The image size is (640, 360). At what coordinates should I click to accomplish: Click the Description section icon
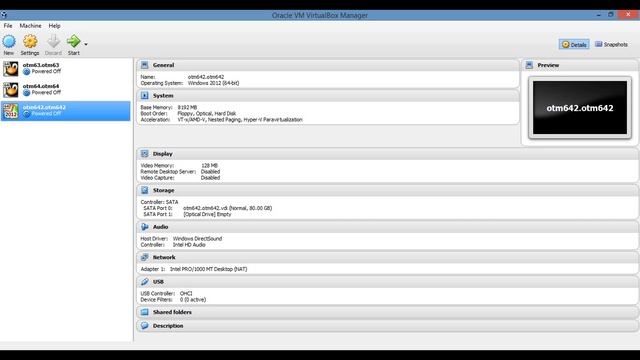pyautogui.click(x=144, y=326)
